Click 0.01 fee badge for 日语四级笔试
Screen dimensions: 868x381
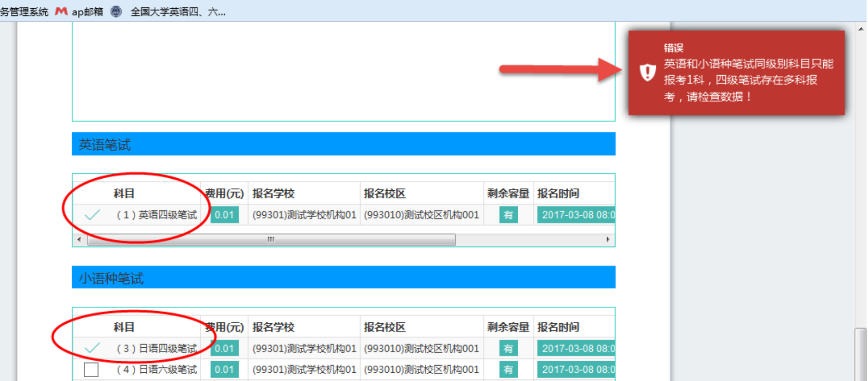pyautogui.click(x=224, y=348)
